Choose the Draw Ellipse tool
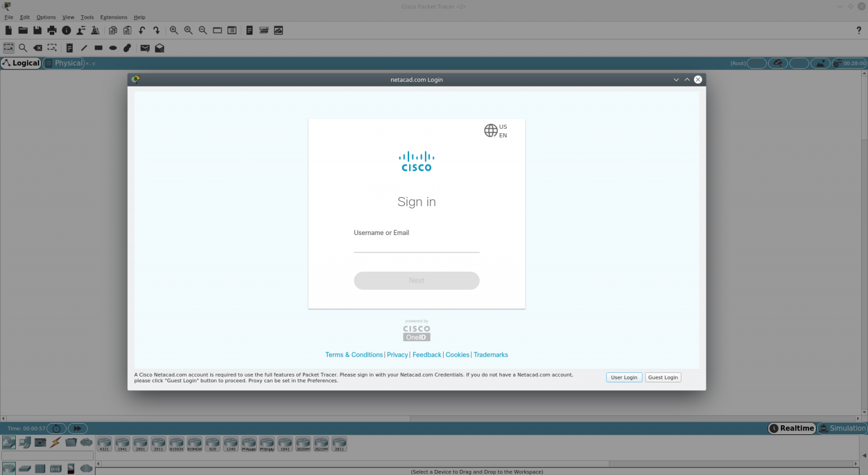The height and width of the screenshot is (475, 868). (113, 48)
